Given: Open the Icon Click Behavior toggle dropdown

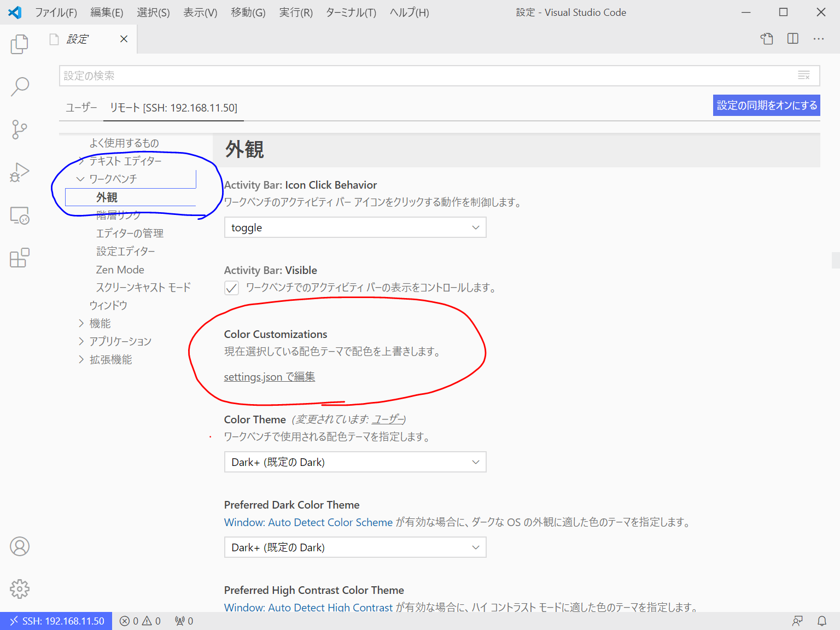Looking at the screenshot, I should pos(355,227).
